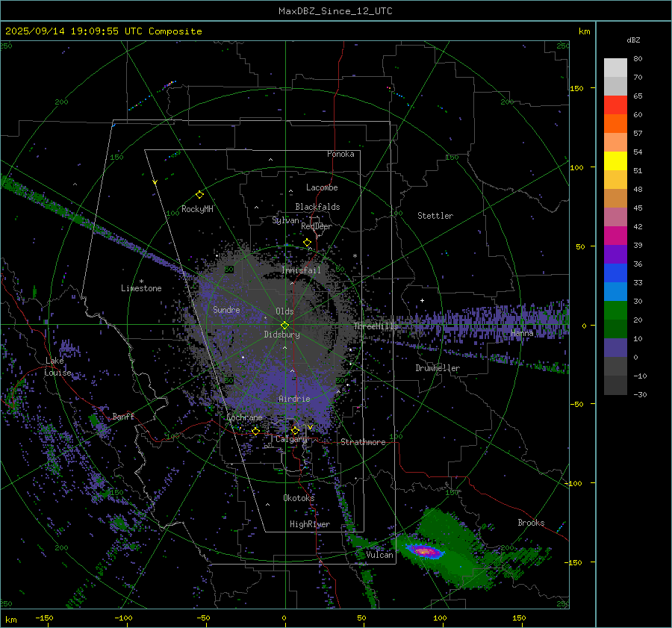Click the Strathmore town label
Viewport: 672px width, 628px height.
coord(363,442)
